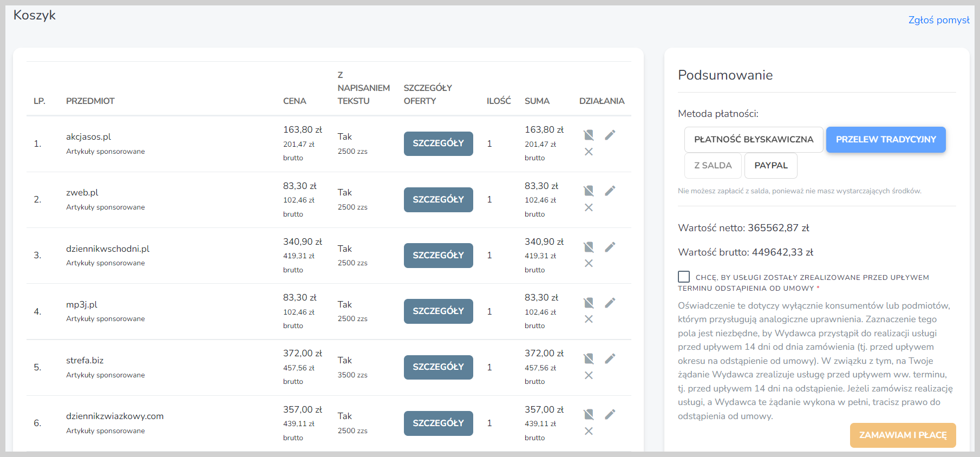
Task: Click the strefa.biz item name
Action: 85,361
